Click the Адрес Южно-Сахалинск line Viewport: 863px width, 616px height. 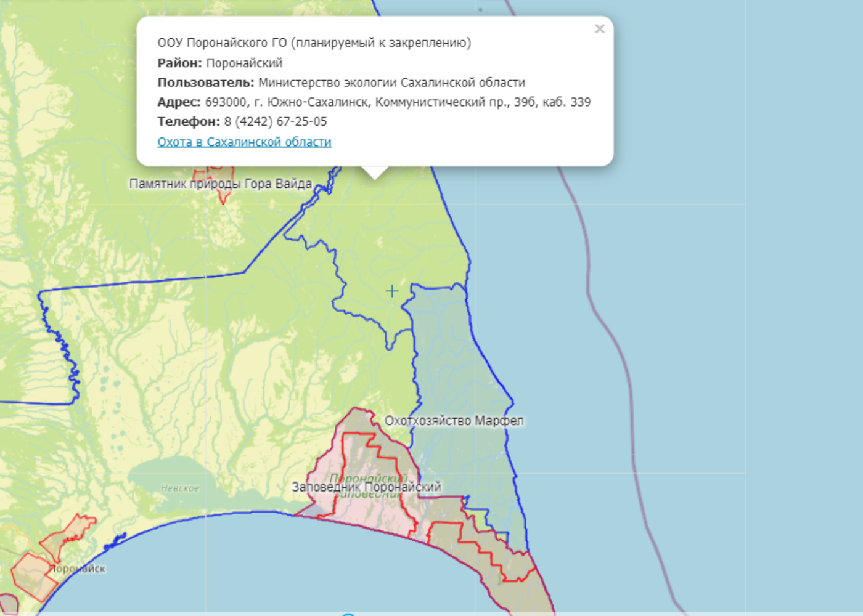[374, 102]
